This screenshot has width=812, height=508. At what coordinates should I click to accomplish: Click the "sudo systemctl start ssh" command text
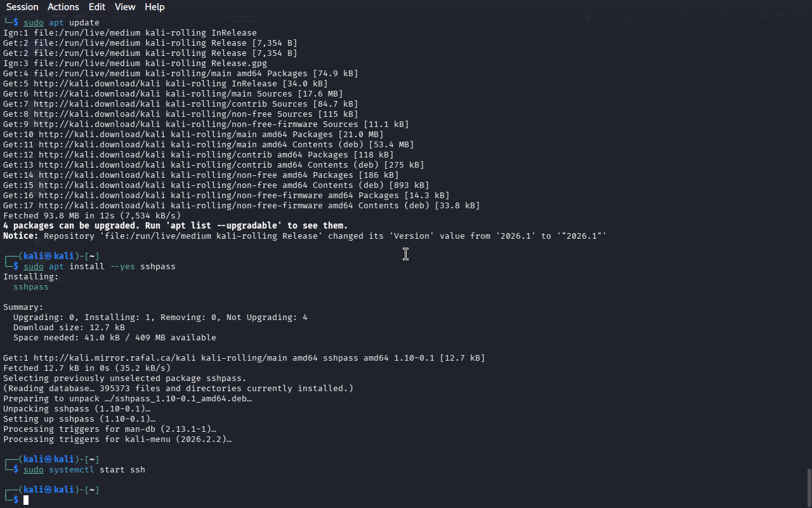pyautogui.click(x=84, y=470)
